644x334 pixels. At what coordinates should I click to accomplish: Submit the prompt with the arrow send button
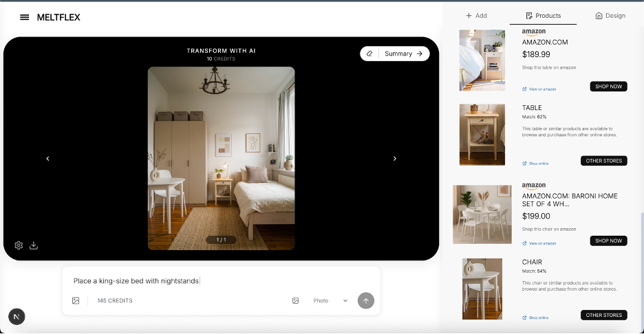366,300
